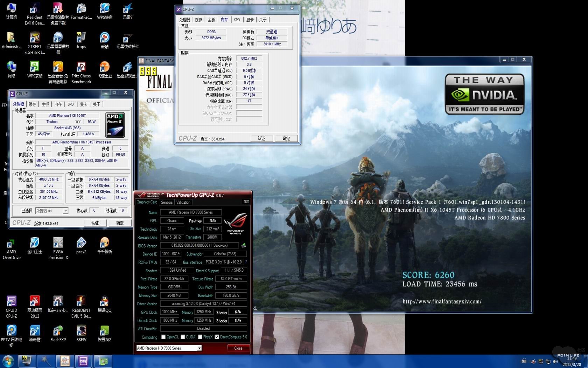Click 确定 in the left CPU-Z window
The height and width of the screenshot is (368, 588).
coord(120,223)
